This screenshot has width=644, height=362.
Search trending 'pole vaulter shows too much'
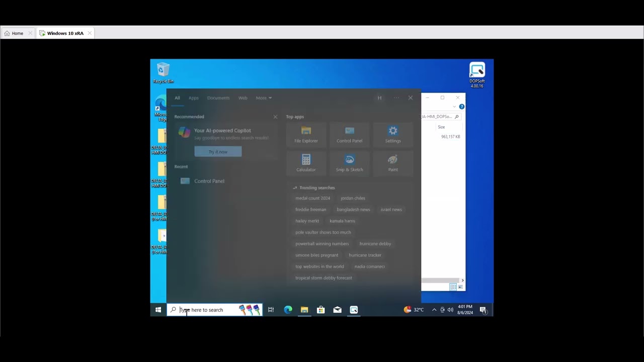[x=323, y=232]
